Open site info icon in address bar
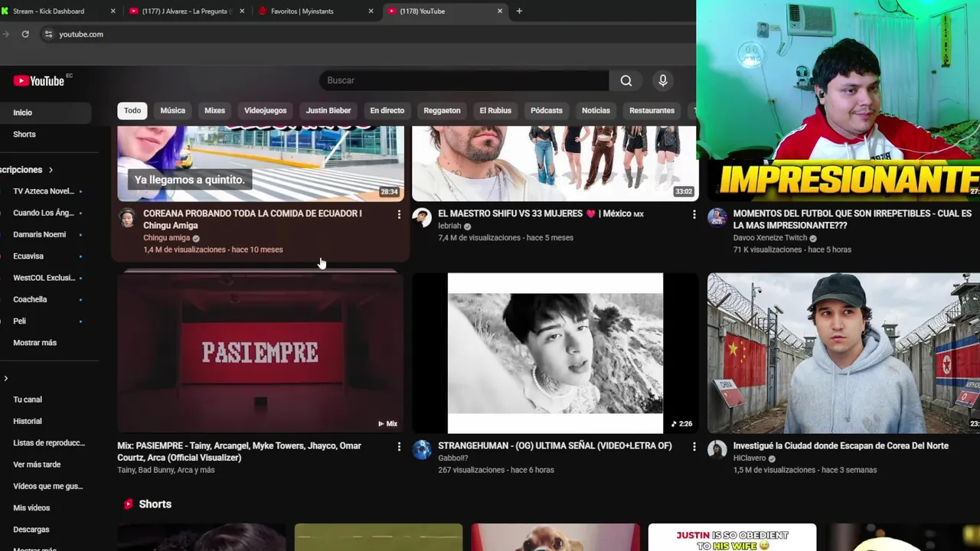Screen dimensions: 980x551 pyautogui.click(x=48, y=34)
